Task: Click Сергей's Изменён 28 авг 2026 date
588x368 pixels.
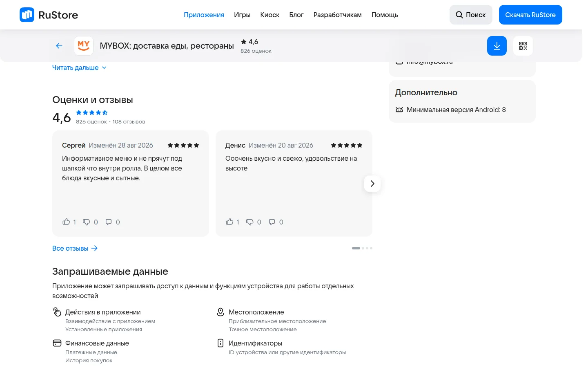Action: pyautogui.click(x=121, y=145)
